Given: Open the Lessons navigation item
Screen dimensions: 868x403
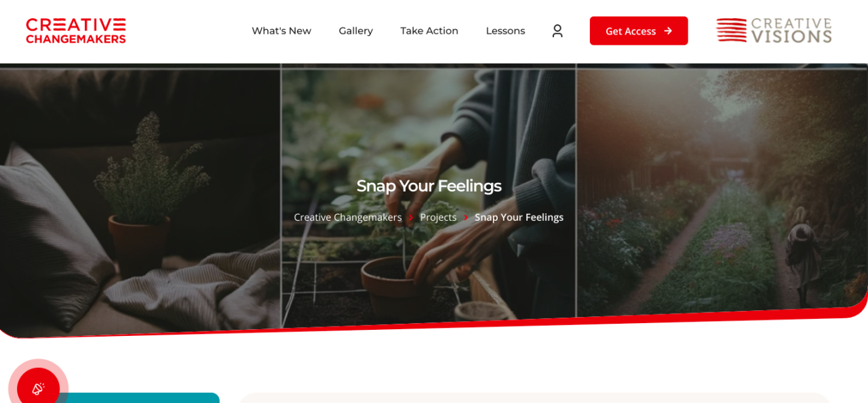Looking at the screenshot, I should [x=505, y=31].
